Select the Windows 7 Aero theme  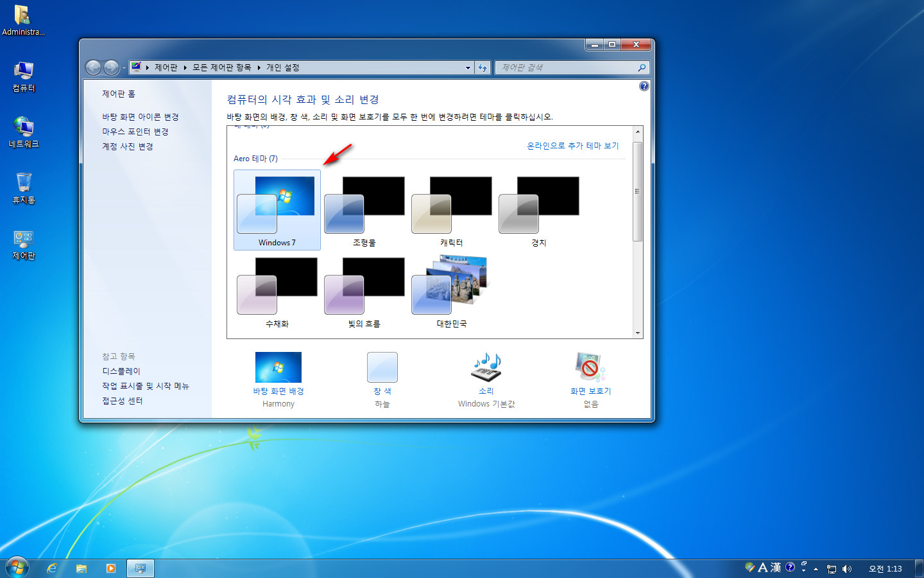pos(277,210)
